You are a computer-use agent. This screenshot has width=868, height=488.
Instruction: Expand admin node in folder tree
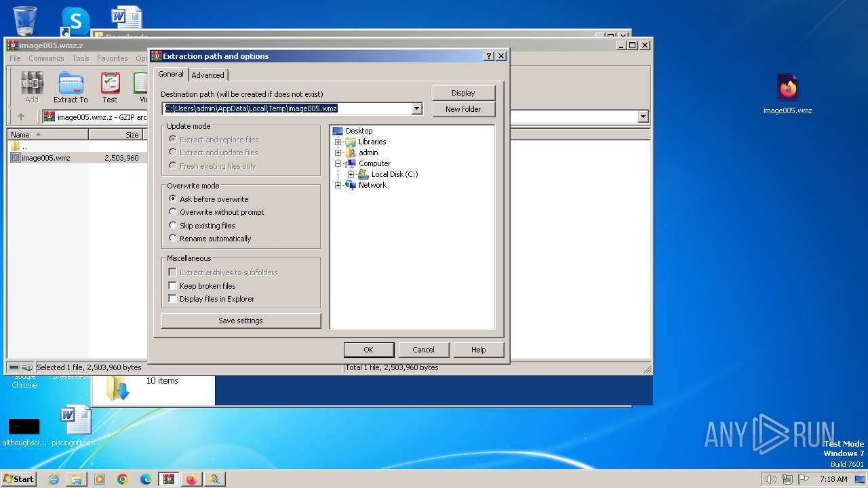tap(338, 152)
